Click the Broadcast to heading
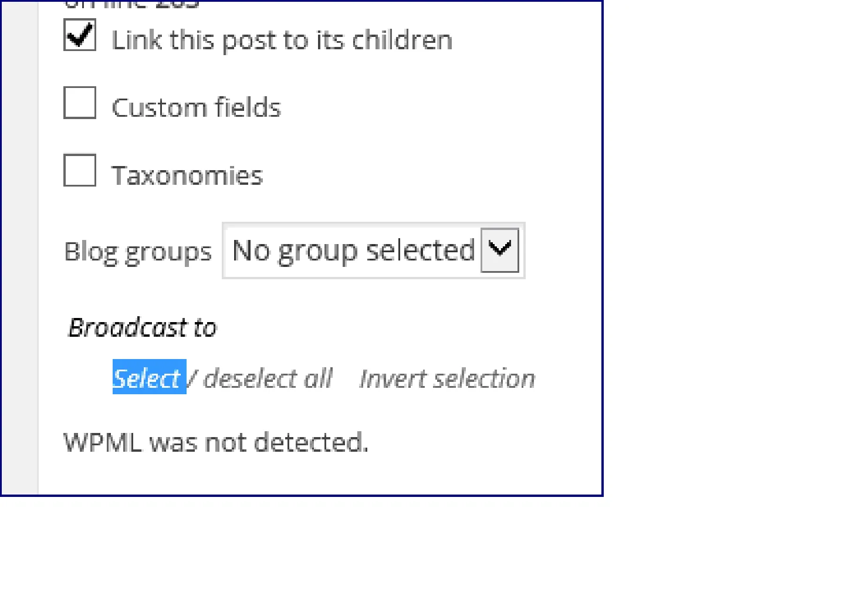The width and height of the screenshot is (866, 616). pos(143,327)
